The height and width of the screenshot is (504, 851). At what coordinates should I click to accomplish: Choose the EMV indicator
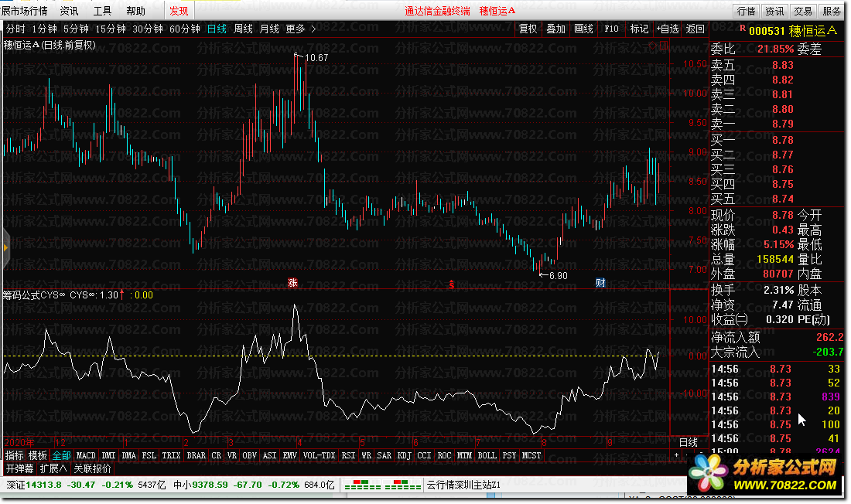[x=289, y=455]
